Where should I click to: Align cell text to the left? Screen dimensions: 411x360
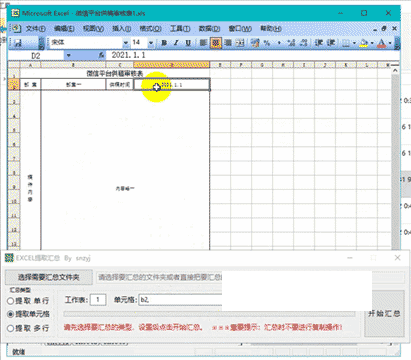(x=203, y=43)
